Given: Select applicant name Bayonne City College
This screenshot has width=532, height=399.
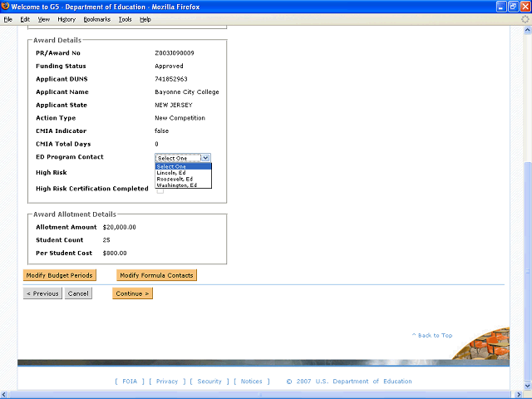Looking at the screenshot, I should [x=187, y=92].
